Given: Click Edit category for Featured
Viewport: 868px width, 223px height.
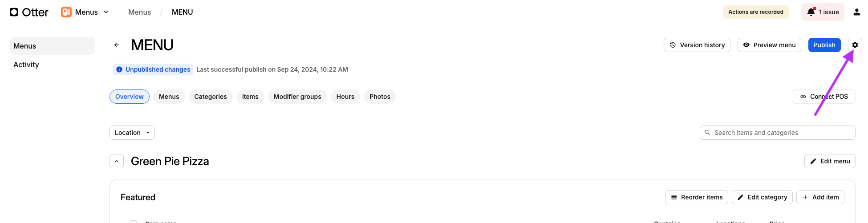Looking at the screenshot, I should click(762, 197).
